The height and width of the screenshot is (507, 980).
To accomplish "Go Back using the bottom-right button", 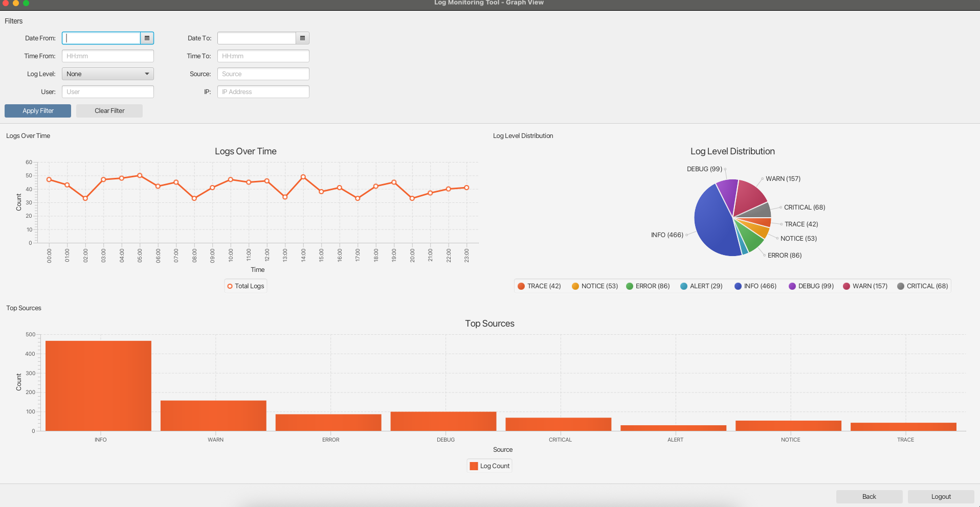I will (869, 496).
